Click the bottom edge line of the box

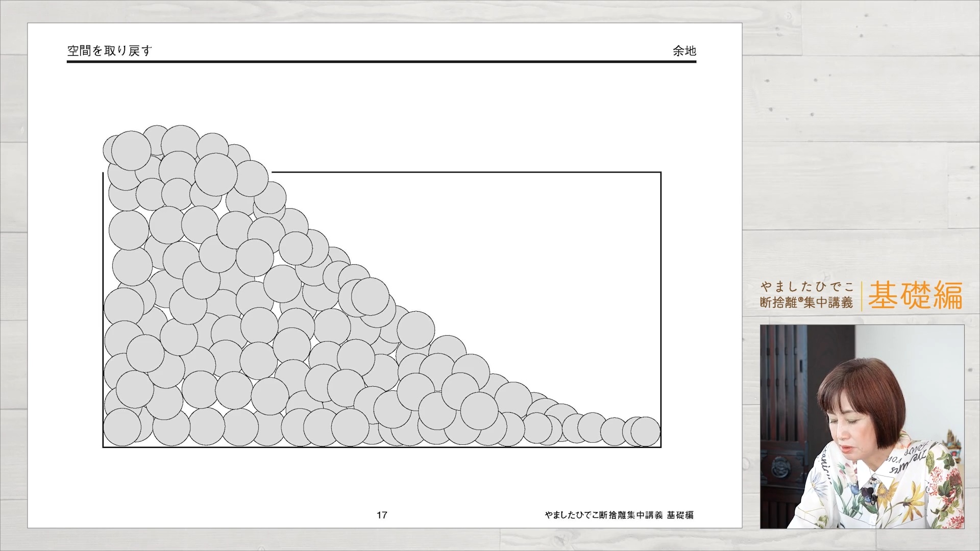pos(381,447)
